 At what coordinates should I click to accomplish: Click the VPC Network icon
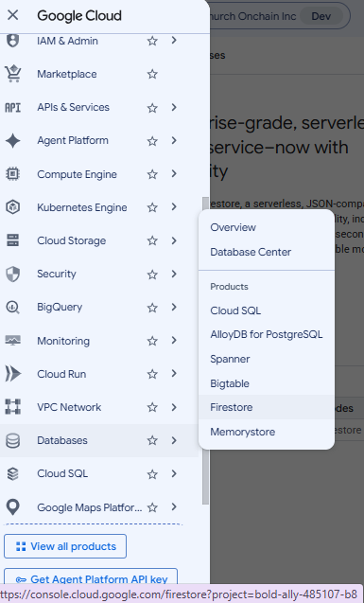pyautogui.click(x=12, y=407)
